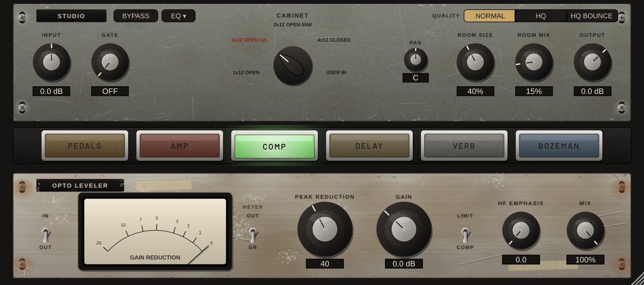Viewport: 644px width, 285px height.
Task: Click the Gate threshold knob
Action: tap(110, 62)
